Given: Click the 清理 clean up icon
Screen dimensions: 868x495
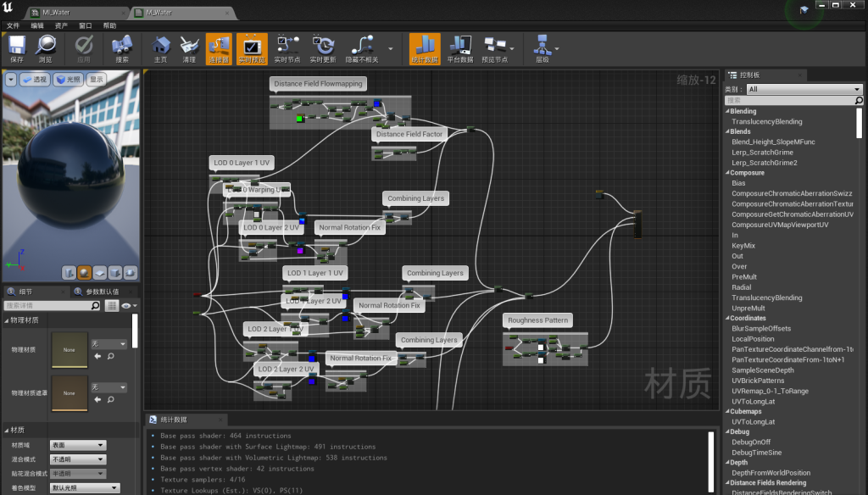Looking at the screenshot, I should click(x=189, y=48).
